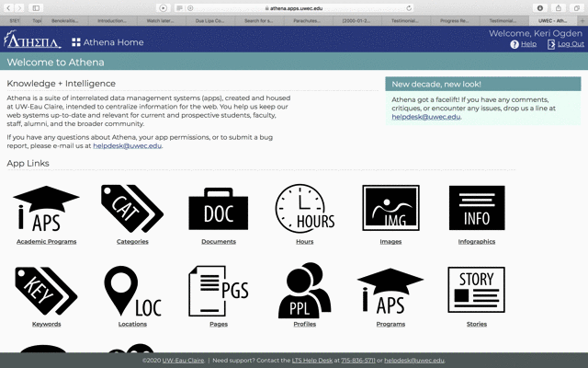Click the Log Out link
The height and width of the screenshot is (368, 588).
[571, 44]
